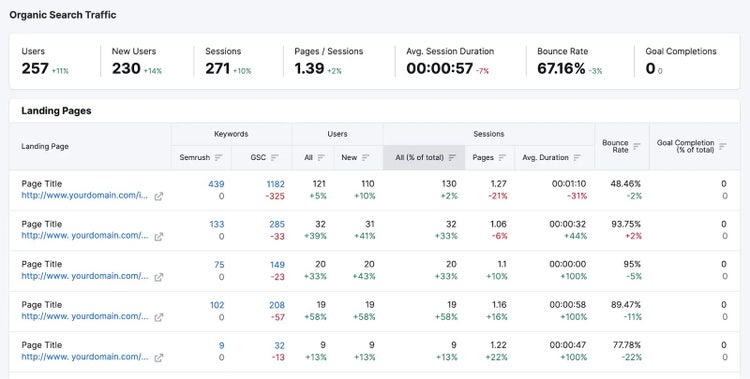Click the Users metric value 257

[x=35, y=68]
